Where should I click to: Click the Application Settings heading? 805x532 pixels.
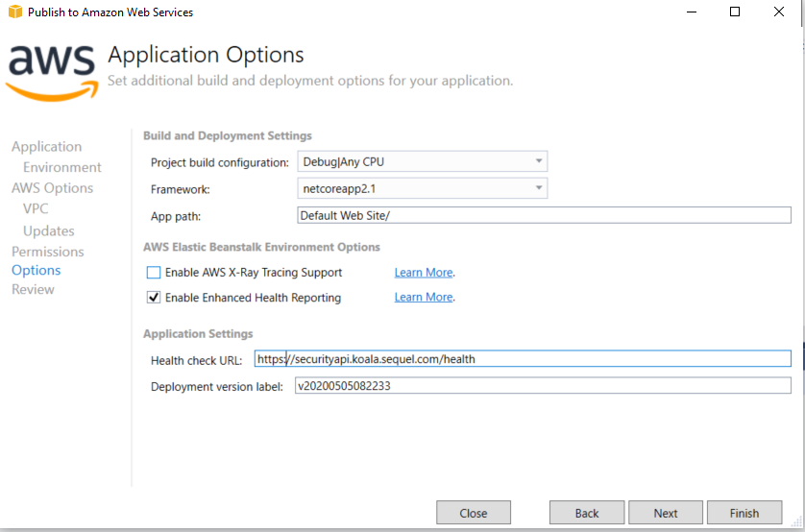coord(198,333)
